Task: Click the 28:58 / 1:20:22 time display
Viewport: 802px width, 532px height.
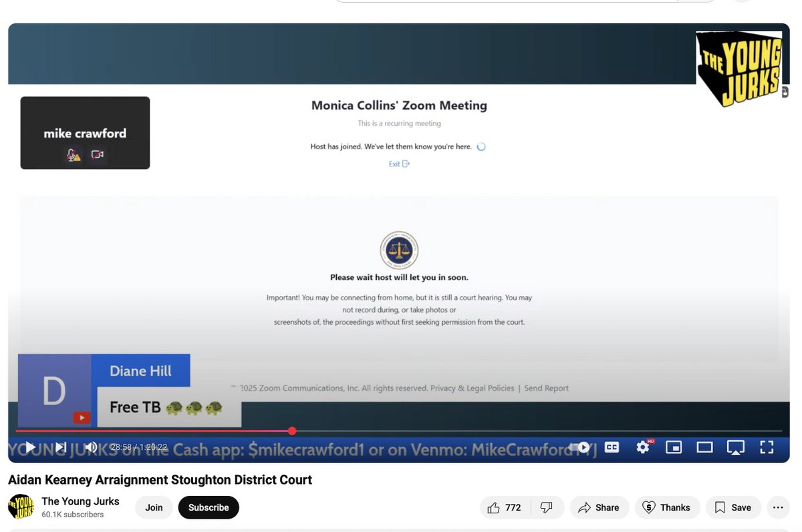Action: click(x=139, y=448)
